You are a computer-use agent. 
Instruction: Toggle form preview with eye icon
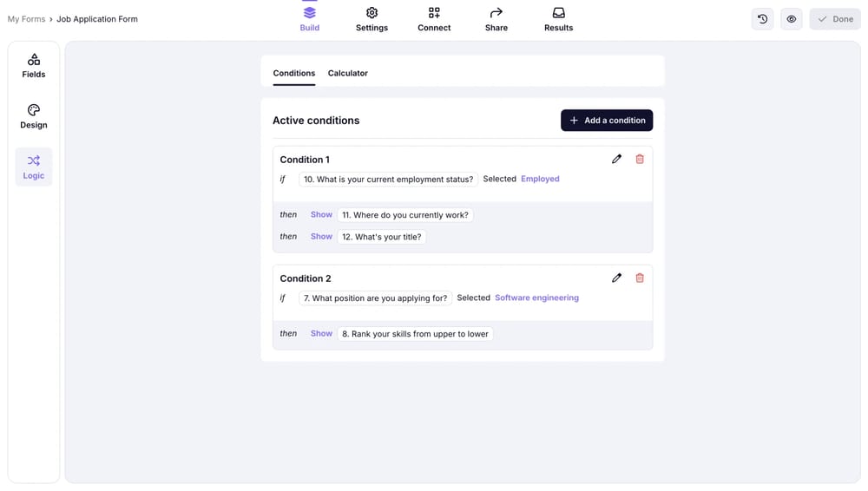coord(792,19)
